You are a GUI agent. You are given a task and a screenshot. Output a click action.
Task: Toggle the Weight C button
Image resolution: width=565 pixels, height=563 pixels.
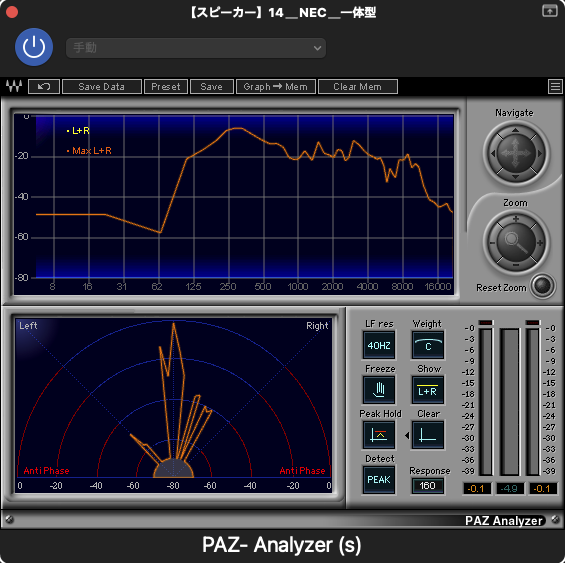pyautogui.click(x=428, y=345)
